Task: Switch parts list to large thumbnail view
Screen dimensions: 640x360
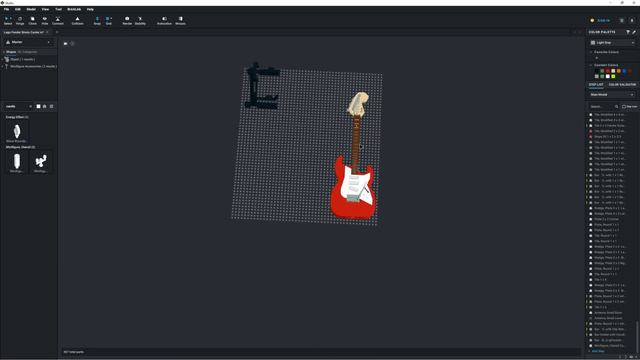Action: coord(38,107)
